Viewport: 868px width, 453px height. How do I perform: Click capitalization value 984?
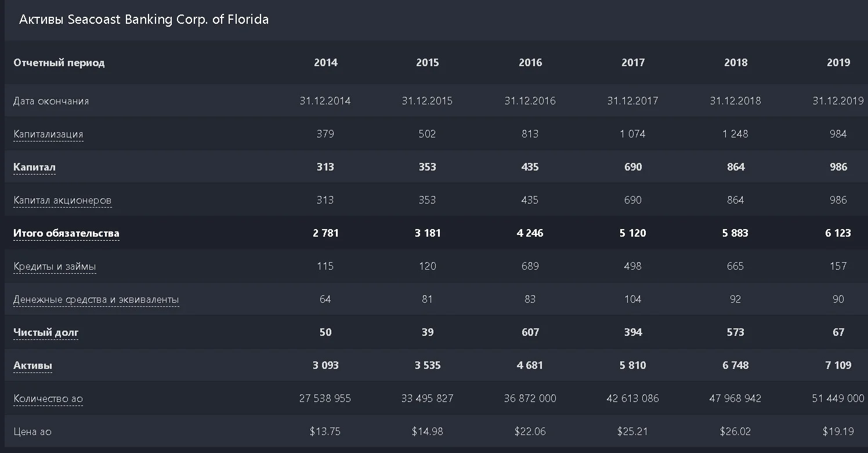point(838,134)
